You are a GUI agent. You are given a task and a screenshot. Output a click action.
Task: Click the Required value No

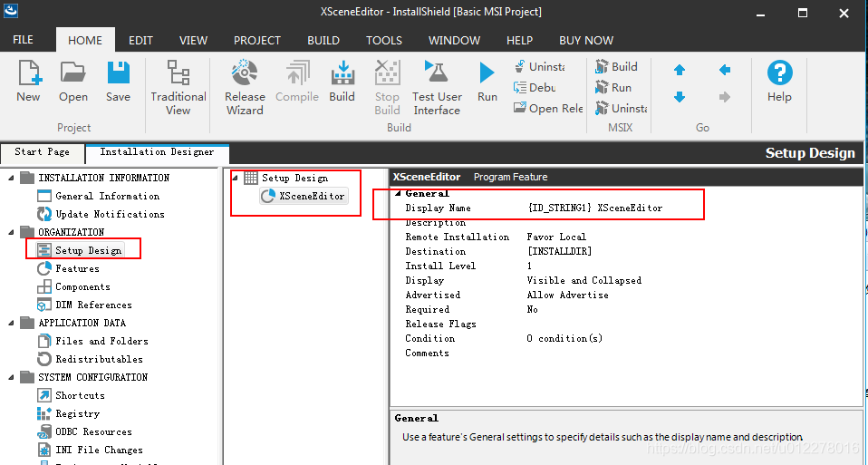coord(532,309)
